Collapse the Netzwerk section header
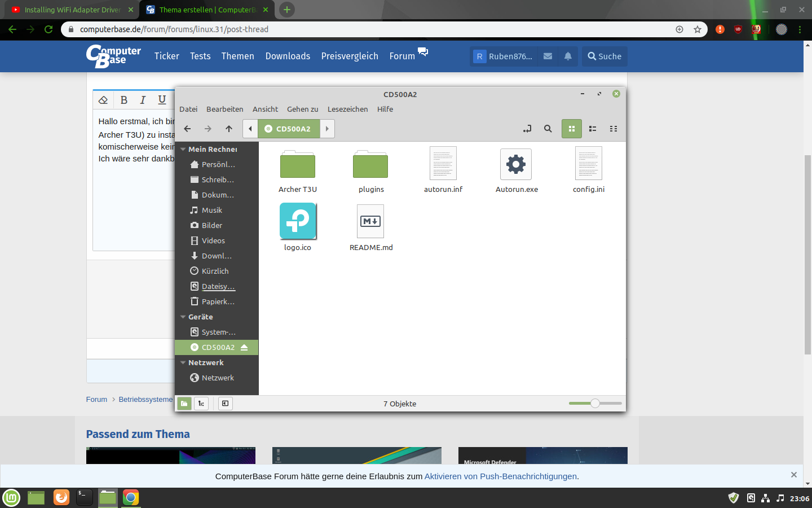This screenshot has height=508, width=812. (183, 363)
